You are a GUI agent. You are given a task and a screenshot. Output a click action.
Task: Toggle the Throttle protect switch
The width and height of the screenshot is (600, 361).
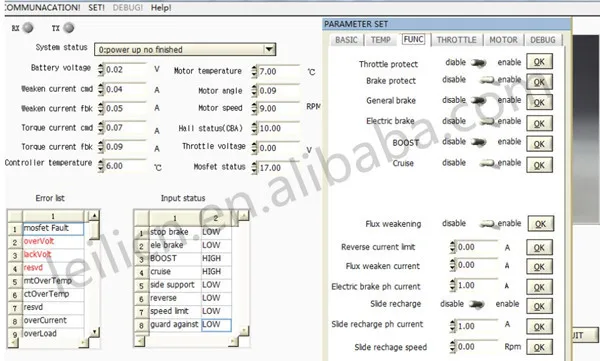(479, 63)
